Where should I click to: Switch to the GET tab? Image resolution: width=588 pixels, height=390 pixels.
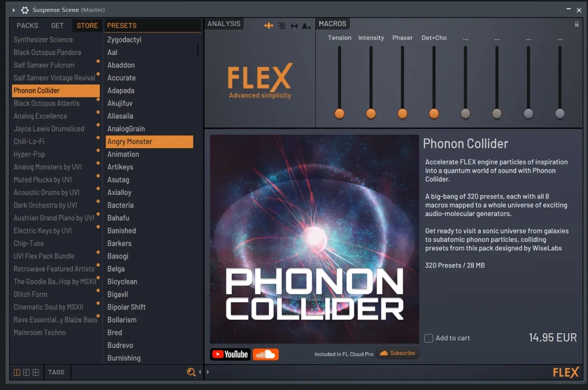click(57, 25)
